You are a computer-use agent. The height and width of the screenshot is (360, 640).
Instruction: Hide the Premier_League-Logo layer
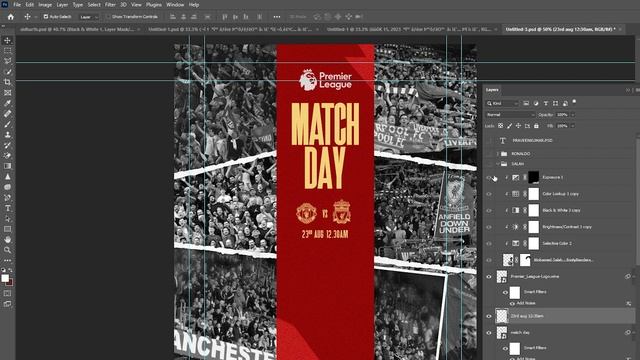pos(489,276)
